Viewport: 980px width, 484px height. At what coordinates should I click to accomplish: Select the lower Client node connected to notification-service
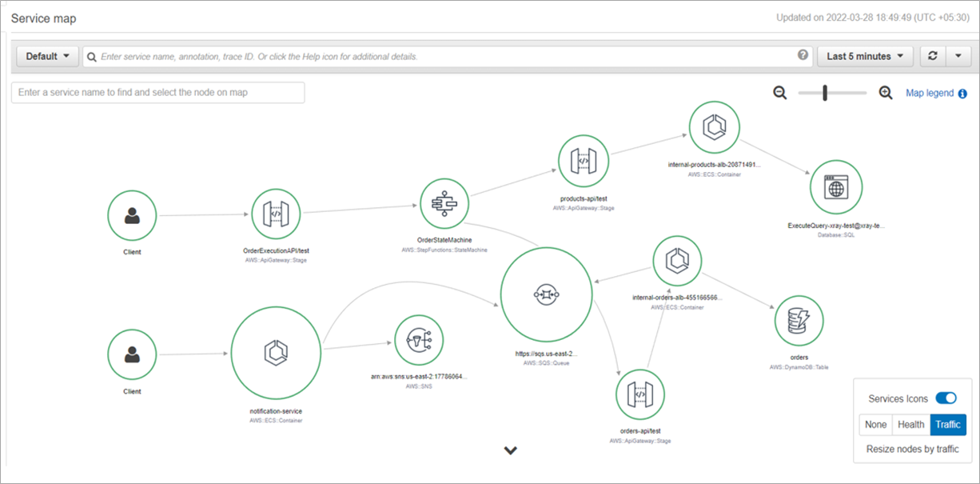(132, 354)
